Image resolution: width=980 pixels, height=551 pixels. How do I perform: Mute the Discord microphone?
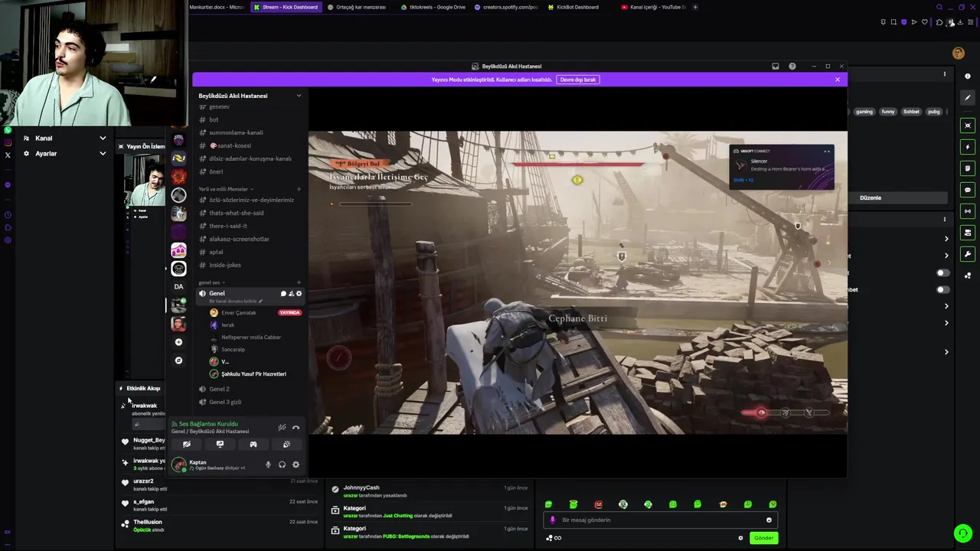pos(268,465)
